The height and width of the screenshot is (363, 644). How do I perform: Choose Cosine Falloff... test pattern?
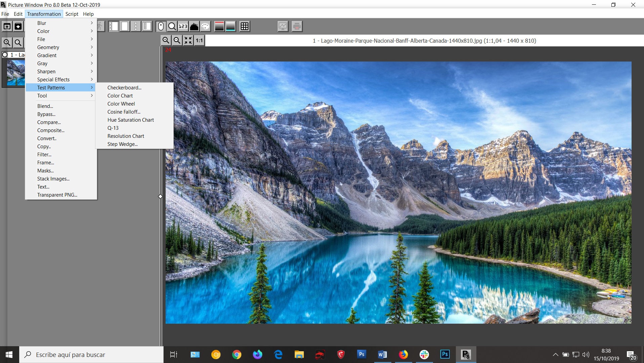134,112
